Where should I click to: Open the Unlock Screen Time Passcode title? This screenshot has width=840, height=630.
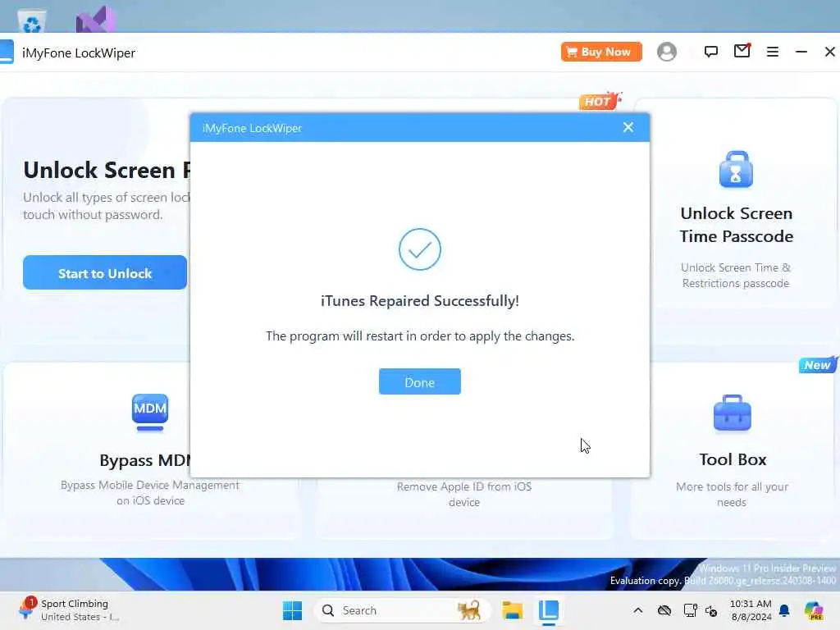tap(736, 225)
